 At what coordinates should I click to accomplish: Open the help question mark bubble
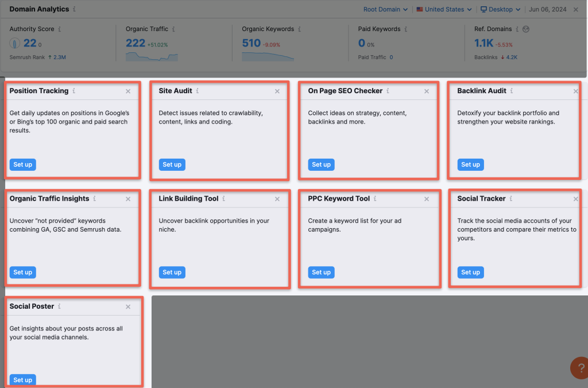click(579, 368)
